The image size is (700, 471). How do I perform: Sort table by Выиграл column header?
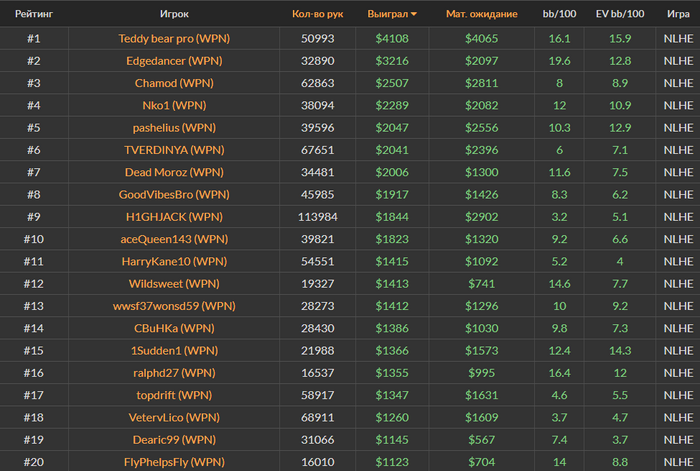[x=388, y=14]
